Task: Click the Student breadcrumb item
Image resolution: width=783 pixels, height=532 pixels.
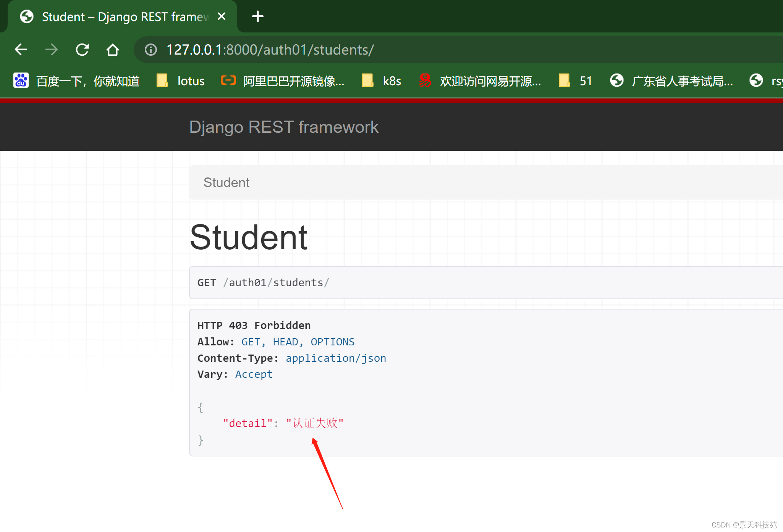Action: (x=226, y=182)
